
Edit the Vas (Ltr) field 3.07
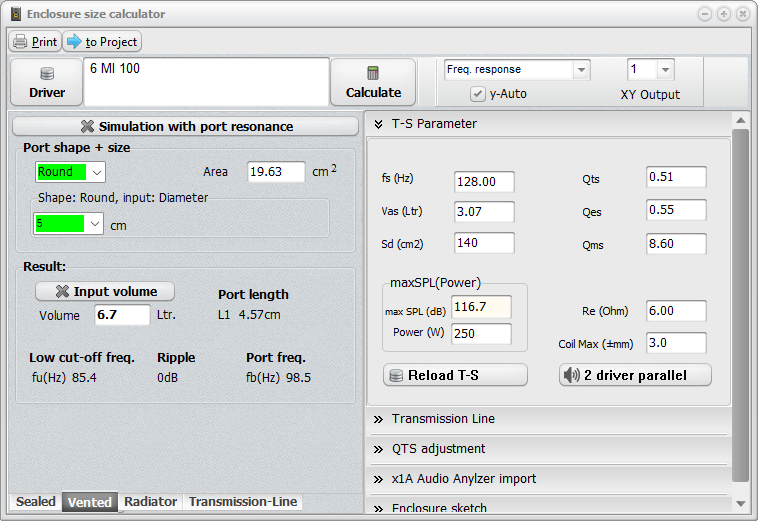(484, 212)
